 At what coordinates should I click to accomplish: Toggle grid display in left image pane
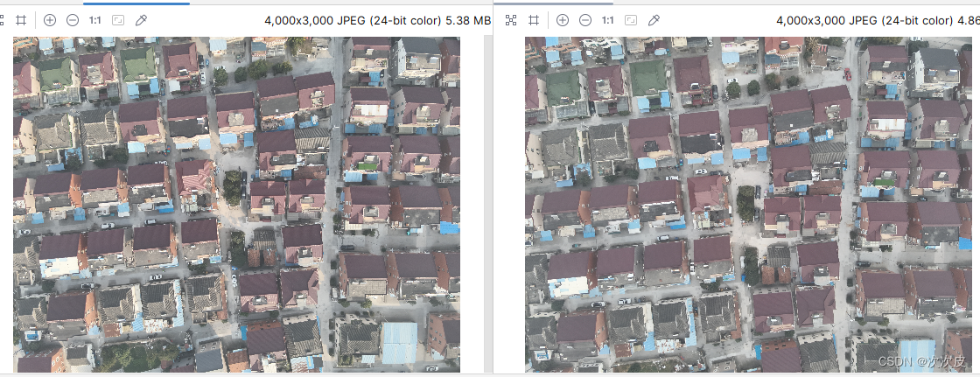[21, 20]
